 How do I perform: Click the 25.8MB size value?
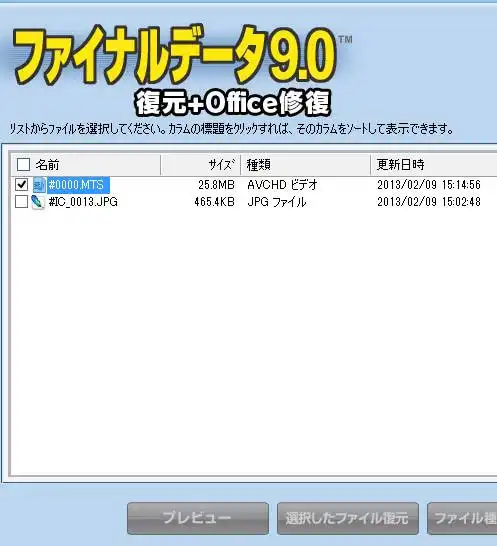216,185
